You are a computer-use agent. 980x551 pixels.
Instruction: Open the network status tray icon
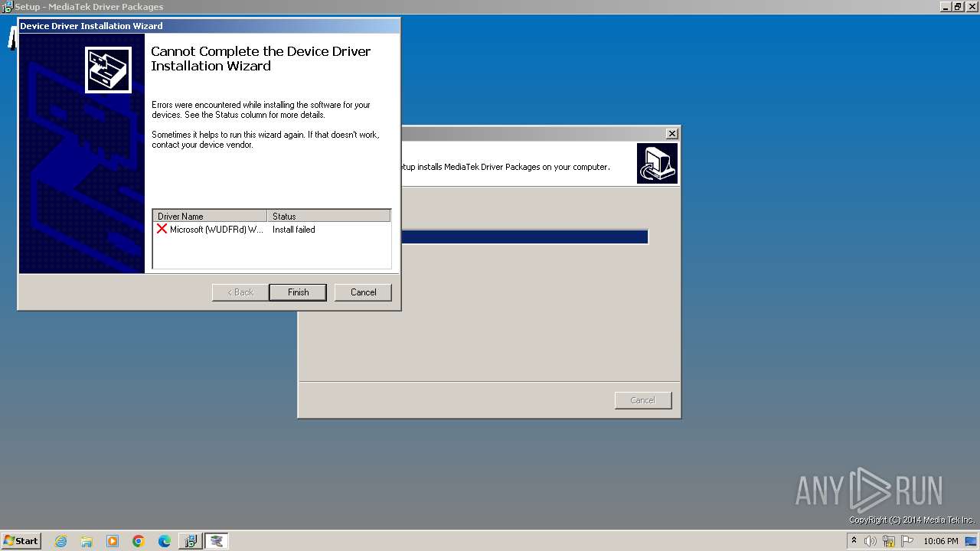889,541
